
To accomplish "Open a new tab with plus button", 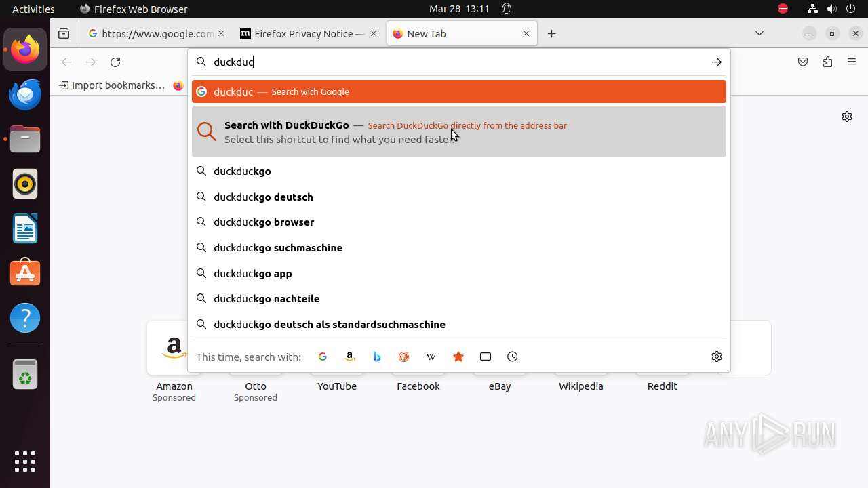I will pyautogui.click(x=552, y=33).
